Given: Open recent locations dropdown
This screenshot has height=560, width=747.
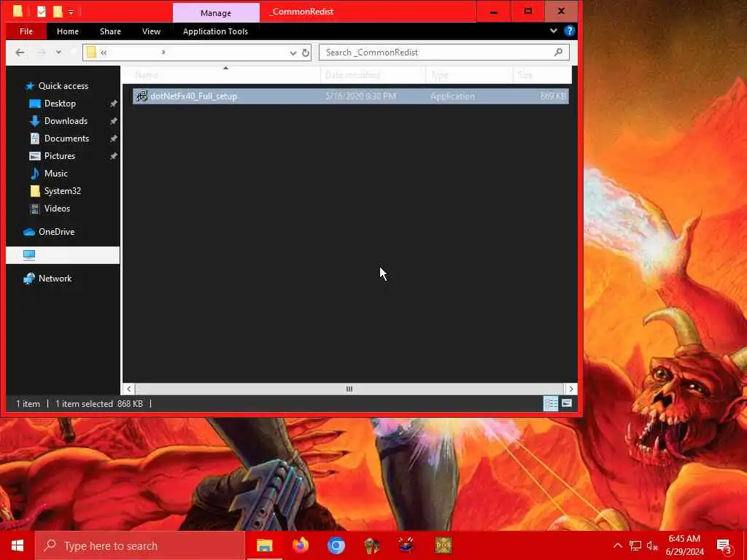Looking at the screenshot, I should click(x=58, y=52).
